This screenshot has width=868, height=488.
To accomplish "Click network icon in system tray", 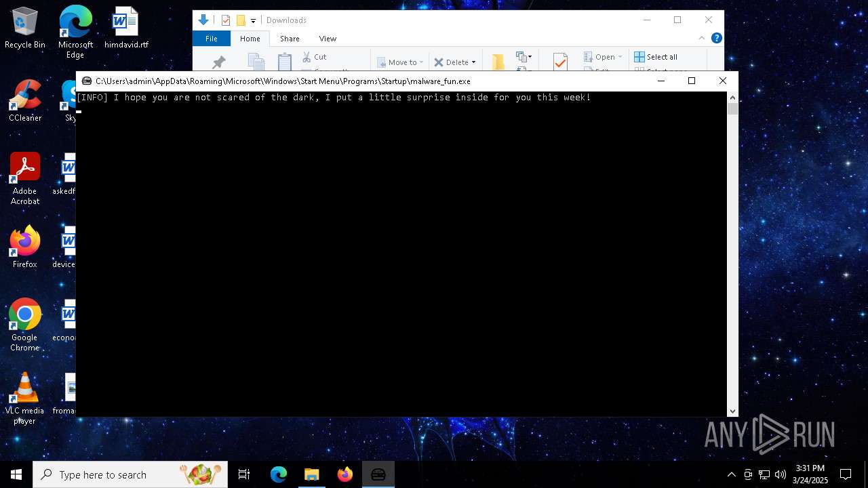I will (x=764, y=474).
